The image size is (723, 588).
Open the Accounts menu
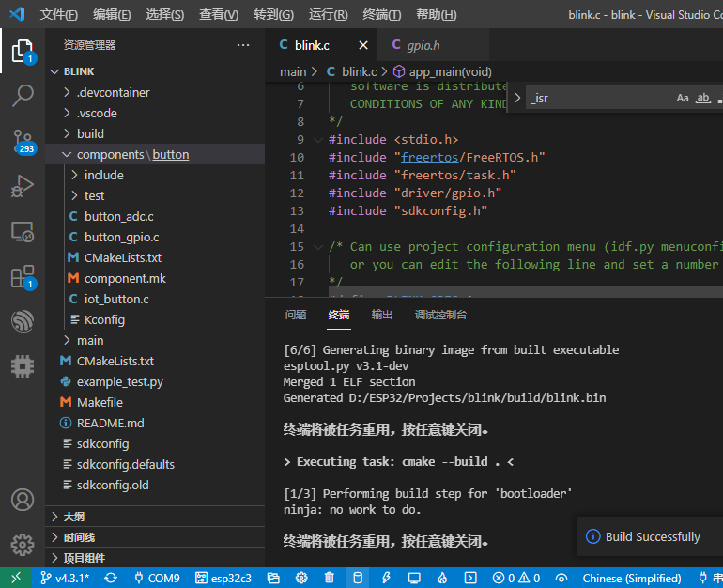click(23, 500)
